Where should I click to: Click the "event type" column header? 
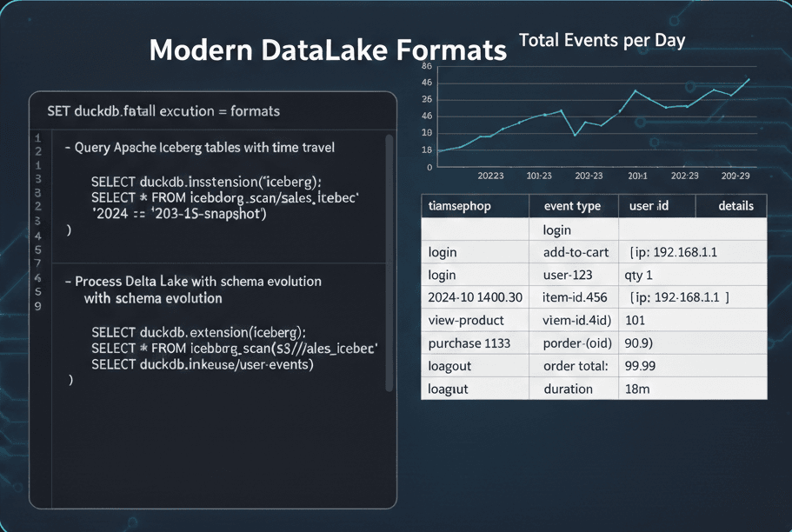click(572, 206)
